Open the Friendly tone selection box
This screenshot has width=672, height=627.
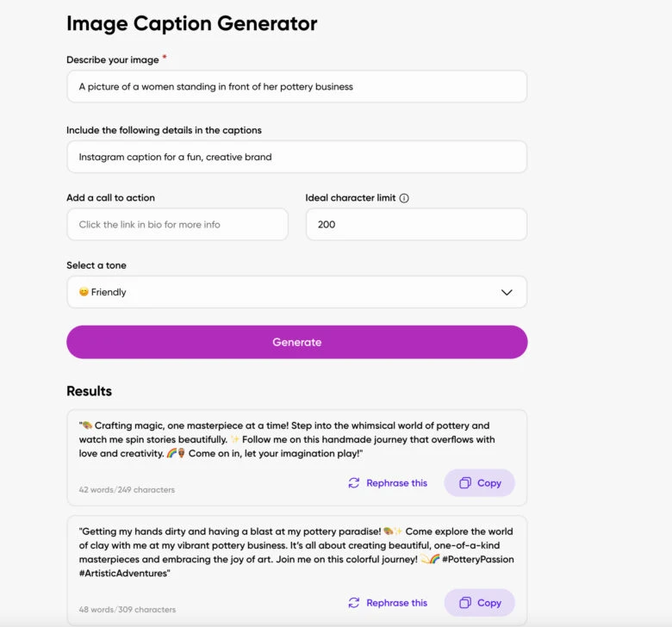(x=296, y=293)
